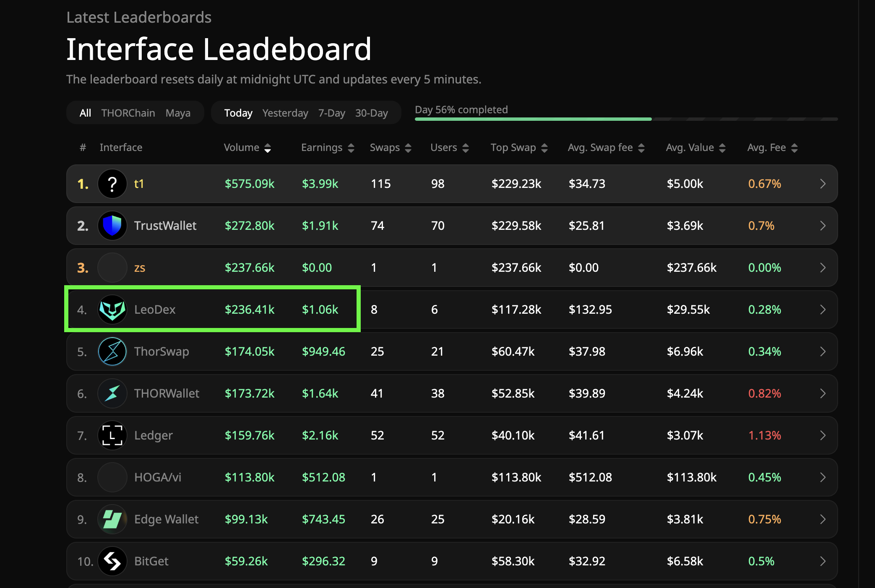Click the Interface Leadeboard title

pos(219,49)
